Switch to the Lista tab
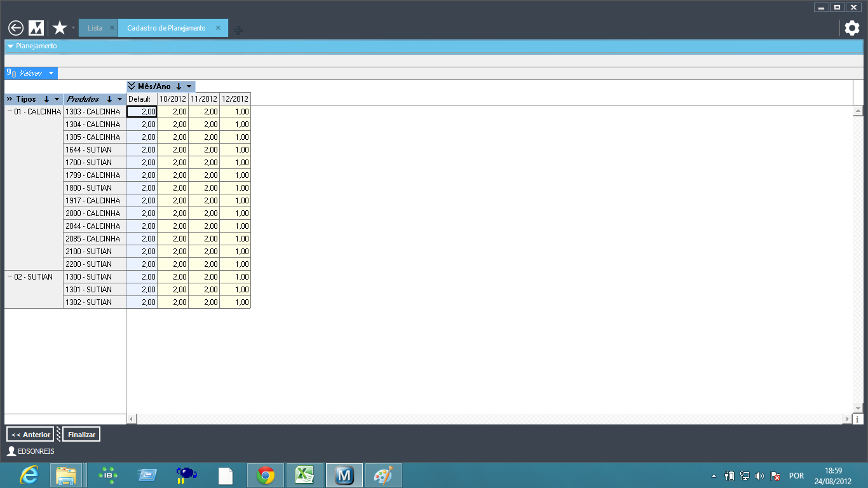Viewport: 868px width, 488px height. [x=95, y=28]
